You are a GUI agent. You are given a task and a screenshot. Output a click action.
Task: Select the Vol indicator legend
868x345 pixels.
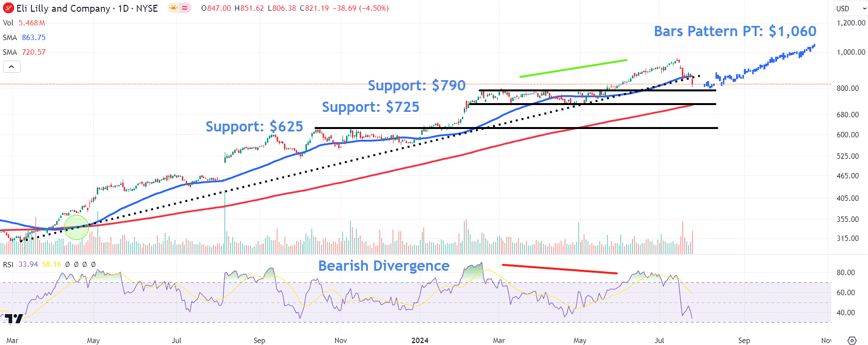tap(24, 23)
